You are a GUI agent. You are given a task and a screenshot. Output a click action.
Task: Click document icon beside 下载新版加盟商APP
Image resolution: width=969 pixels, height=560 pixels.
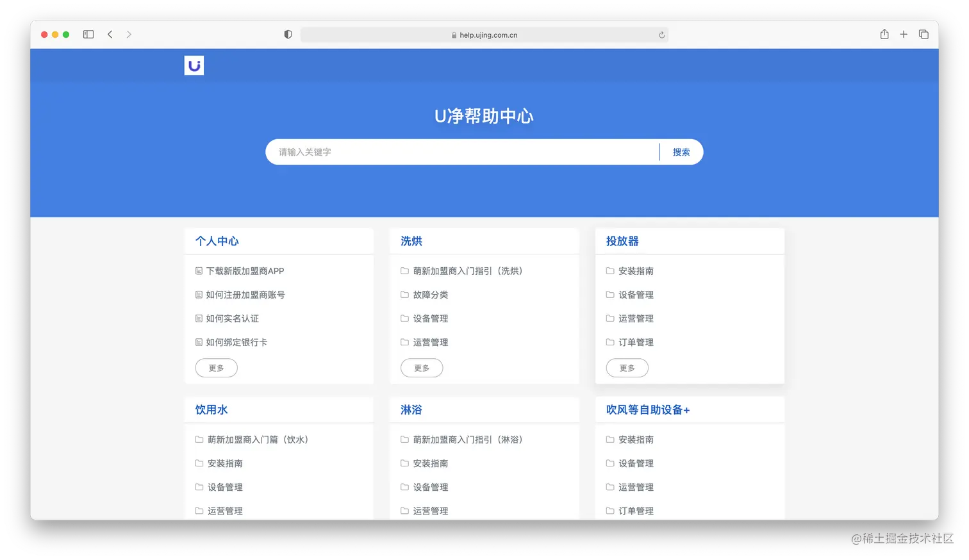point(199,271)
